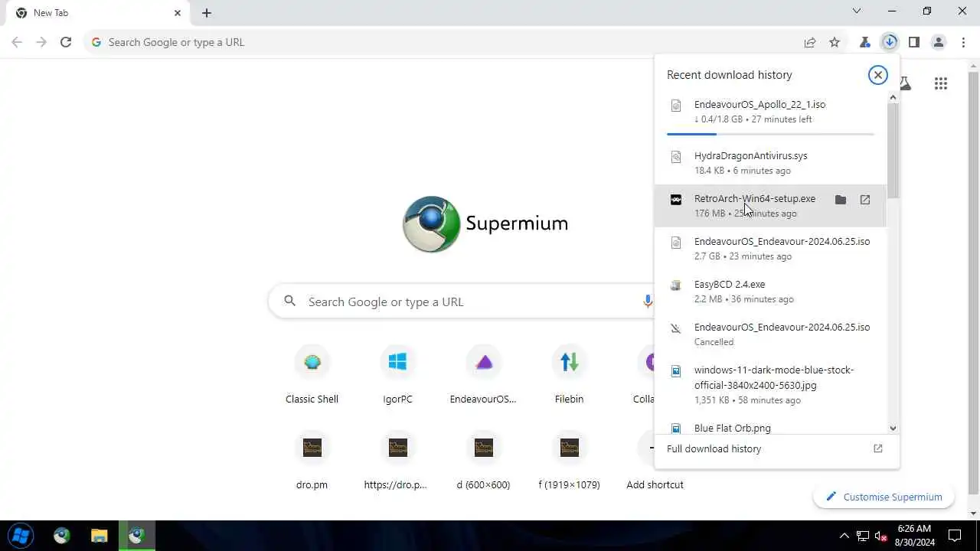
Task: Open the f (1919×1079) shortcut
Action: [569, 460]
